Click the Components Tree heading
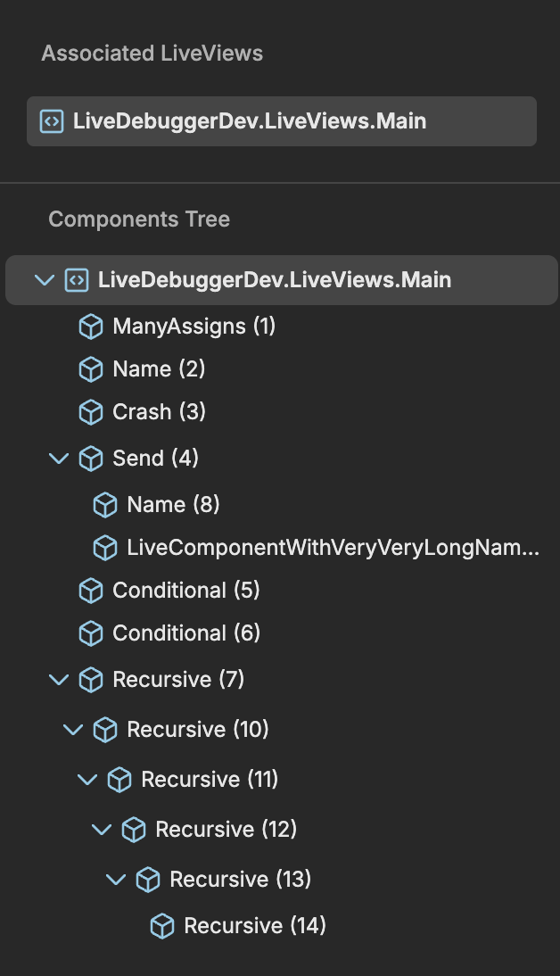The height and width of the screenshot is (976, 560). point(139,219)
